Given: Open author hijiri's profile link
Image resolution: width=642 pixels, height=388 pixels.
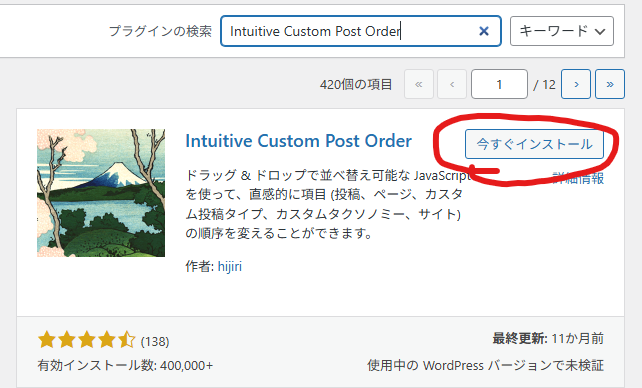Looking at the screenshot, I should 230,266.
